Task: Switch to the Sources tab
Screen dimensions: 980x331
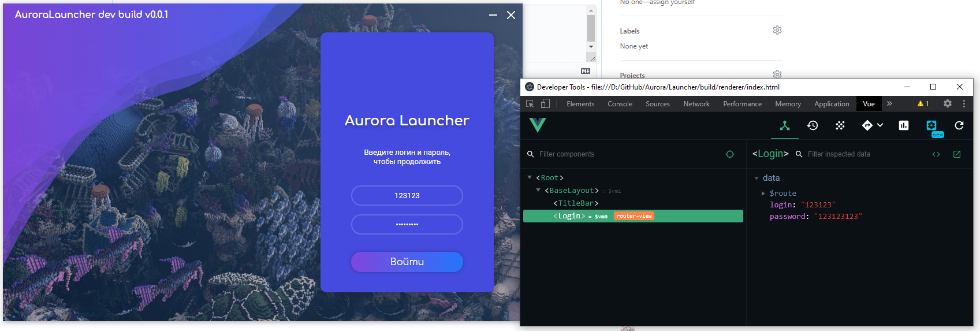Action: 658,104
